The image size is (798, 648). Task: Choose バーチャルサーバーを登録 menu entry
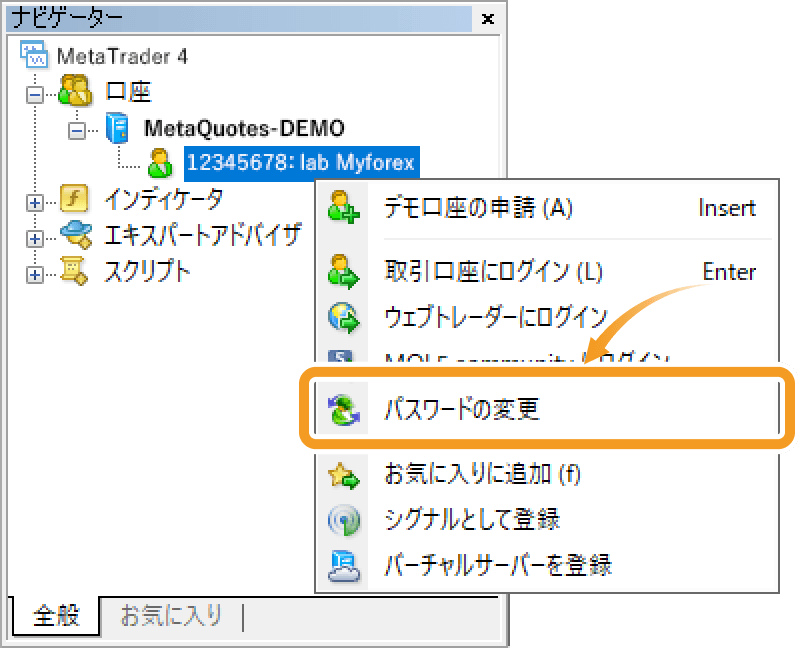tap(547, 566)
